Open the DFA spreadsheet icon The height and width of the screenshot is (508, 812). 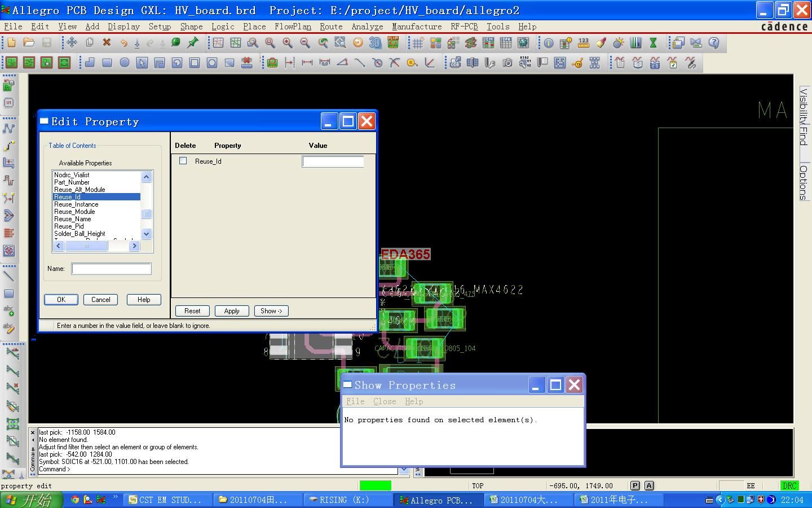pyautogui.click(x=506, y=42)
